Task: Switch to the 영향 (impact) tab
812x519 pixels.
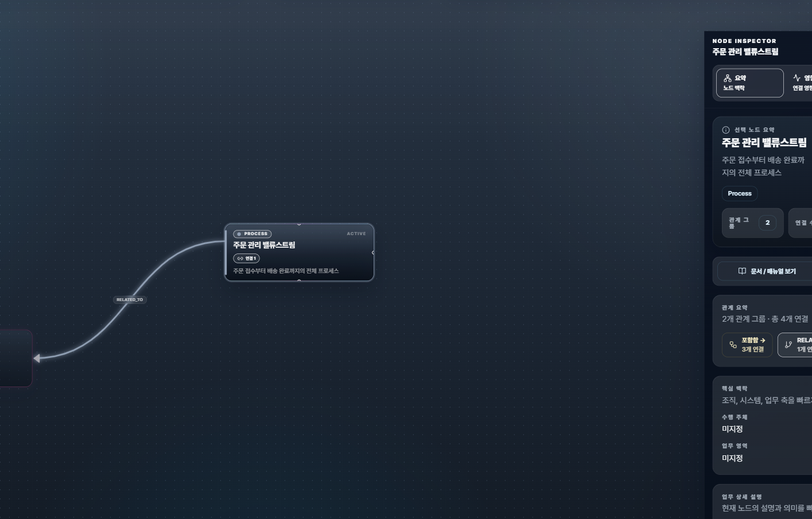Action: coord(802,83)
